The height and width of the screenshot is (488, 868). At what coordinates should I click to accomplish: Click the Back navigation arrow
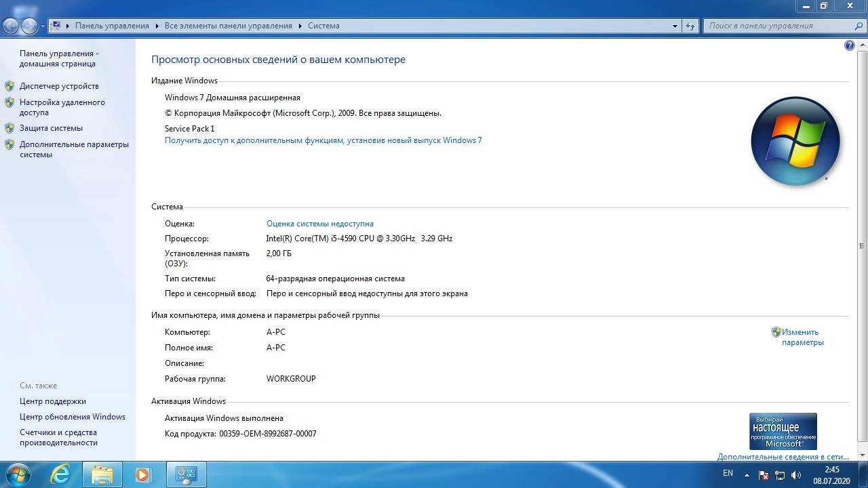click(x=10, y=26)
